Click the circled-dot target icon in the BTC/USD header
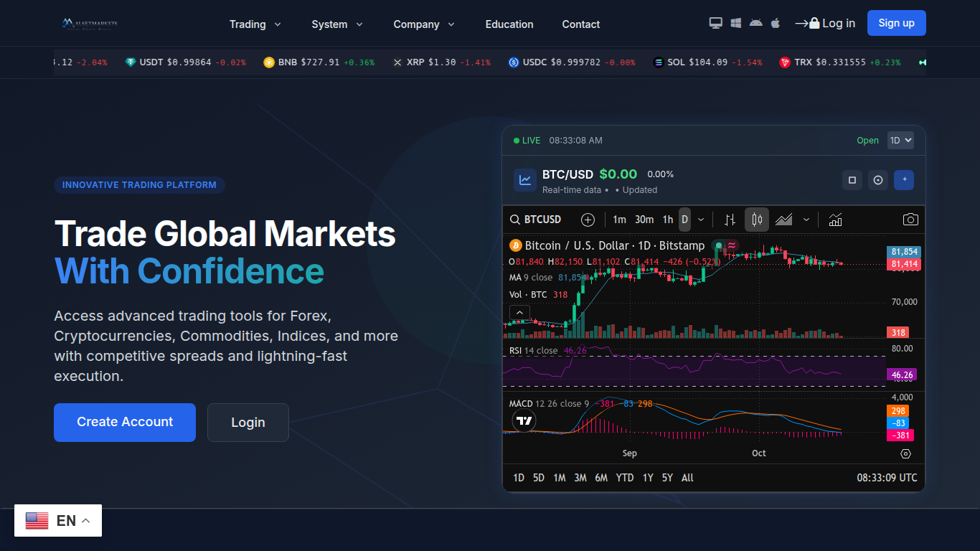This screenshot has width=980, height=551. pyautogui.click(x=878, y=180)
